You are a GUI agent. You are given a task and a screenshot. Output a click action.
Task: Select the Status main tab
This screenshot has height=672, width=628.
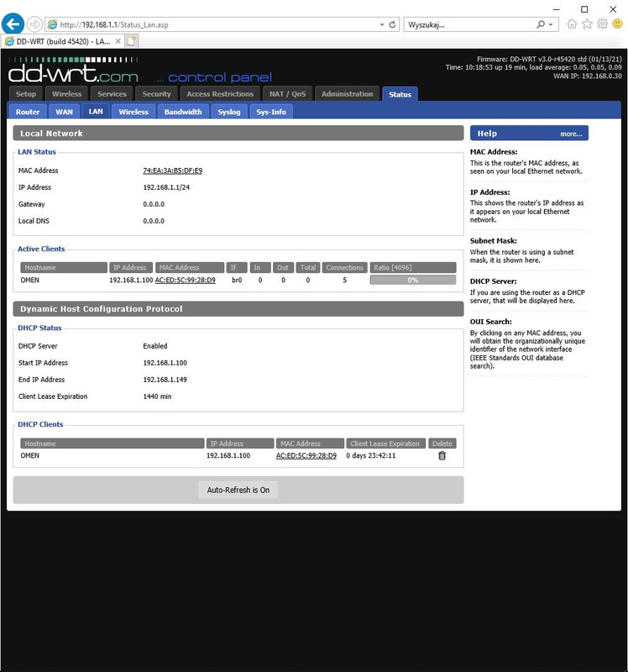coord(400,94)
